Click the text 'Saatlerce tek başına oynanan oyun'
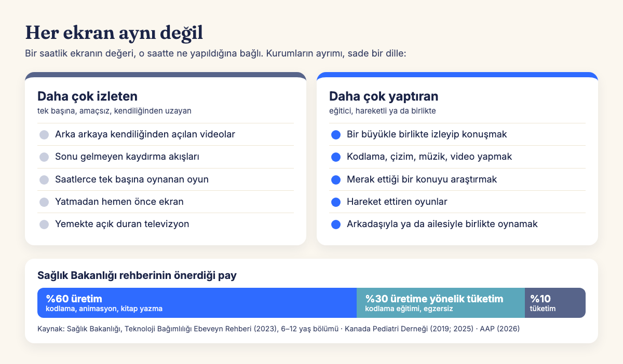Image resolution: width=623 pixels, height=364 pixels. 132,179
